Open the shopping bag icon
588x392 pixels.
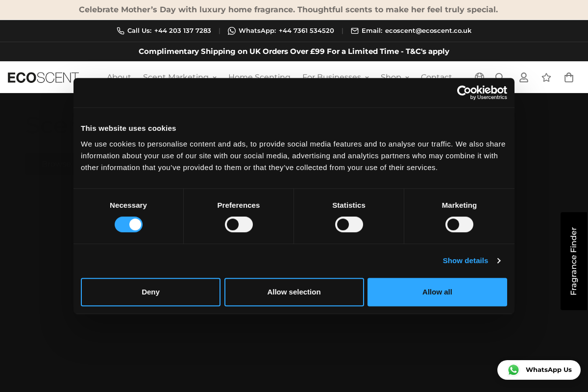point(568,77)
